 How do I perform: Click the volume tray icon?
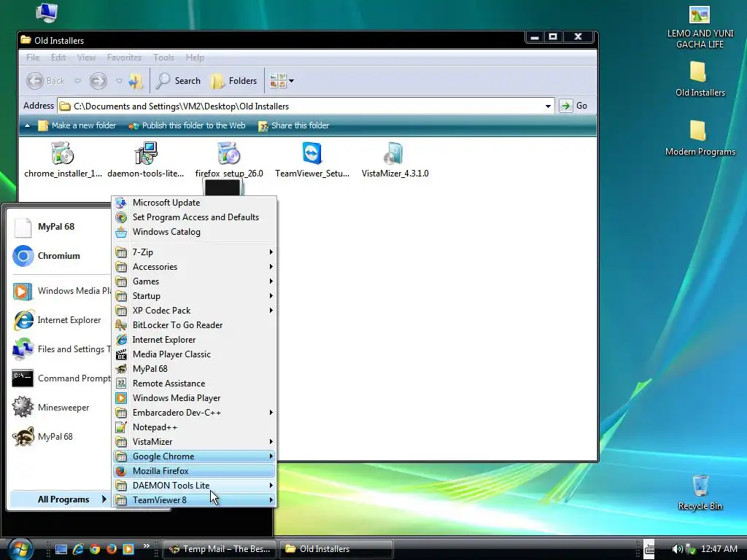click(x=676, y=549)
